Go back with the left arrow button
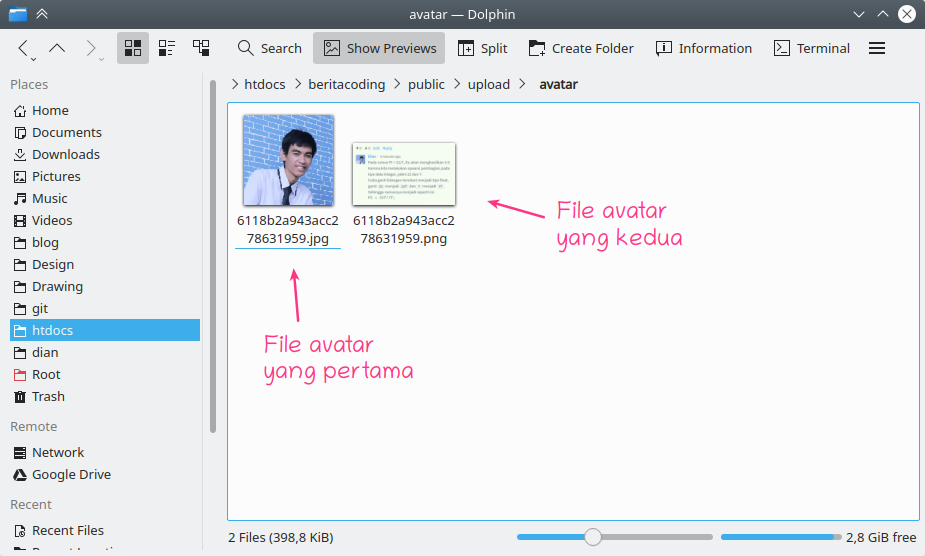Screen dimensions: 925x556 pyautogui.click(x=22, y=48)
